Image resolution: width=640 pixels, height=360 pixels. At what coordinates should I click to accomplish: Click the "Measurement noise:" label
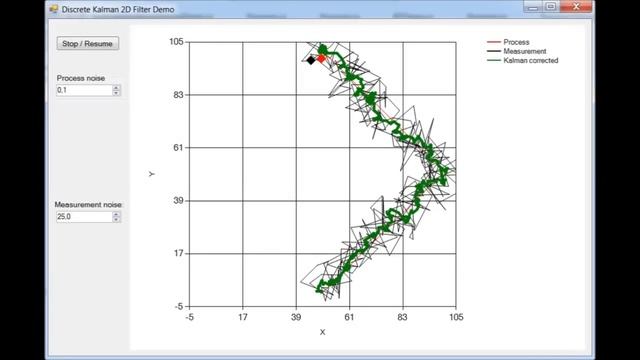pos(89,204)
